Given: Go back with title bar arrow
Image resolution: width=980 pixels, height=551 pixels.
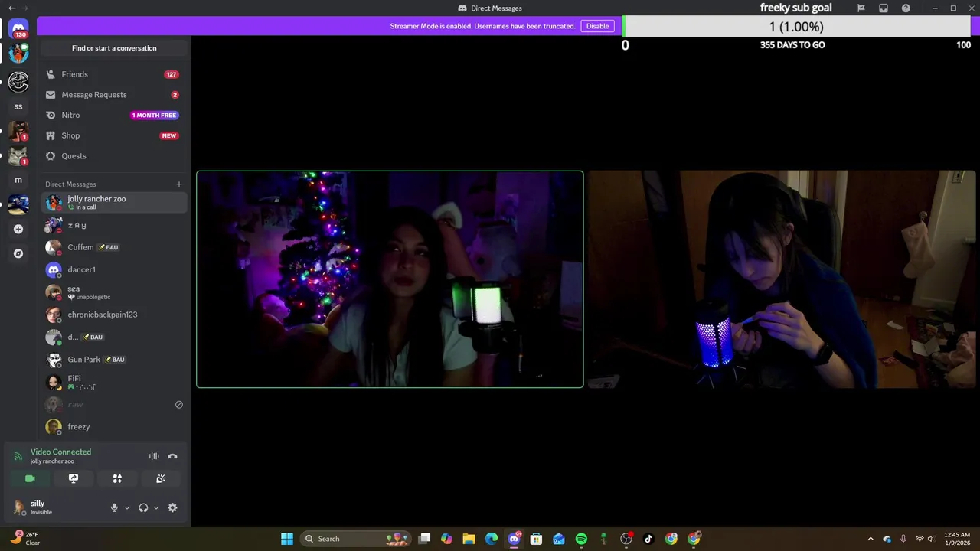Looking at the screenshot, I should [11, 8].
